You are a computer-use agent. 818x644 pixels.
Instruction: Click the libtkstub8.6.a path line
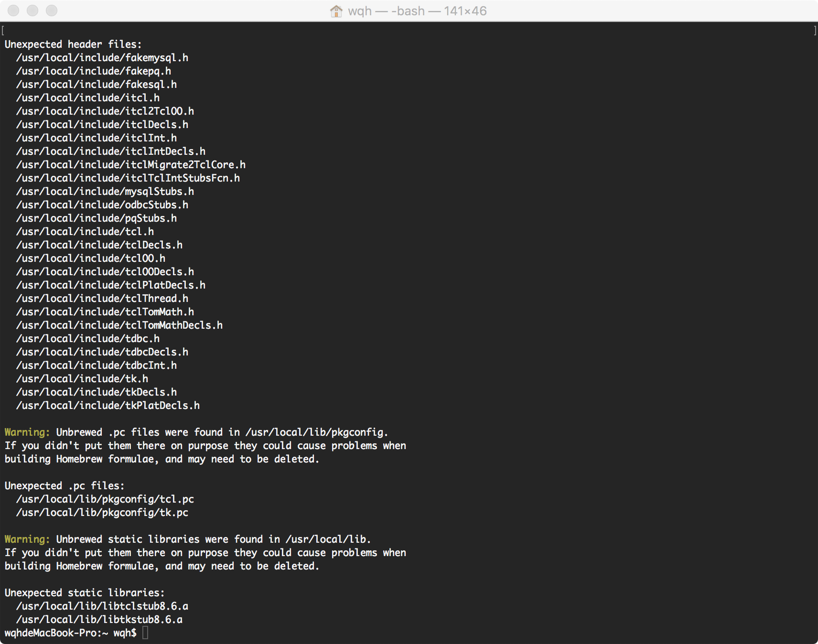click(99, 620)
